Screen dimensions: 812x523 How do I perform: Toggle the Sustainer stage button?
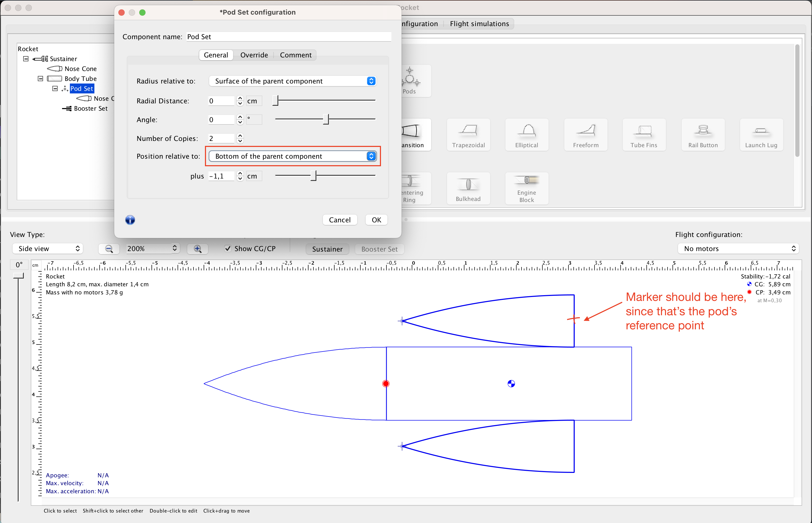pos(327,249)
